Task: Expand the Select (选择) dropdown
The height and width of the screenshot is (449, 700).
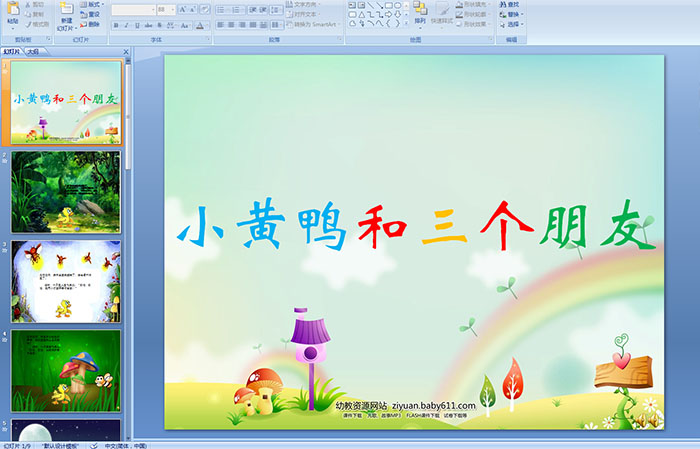Action: point(514,25)
